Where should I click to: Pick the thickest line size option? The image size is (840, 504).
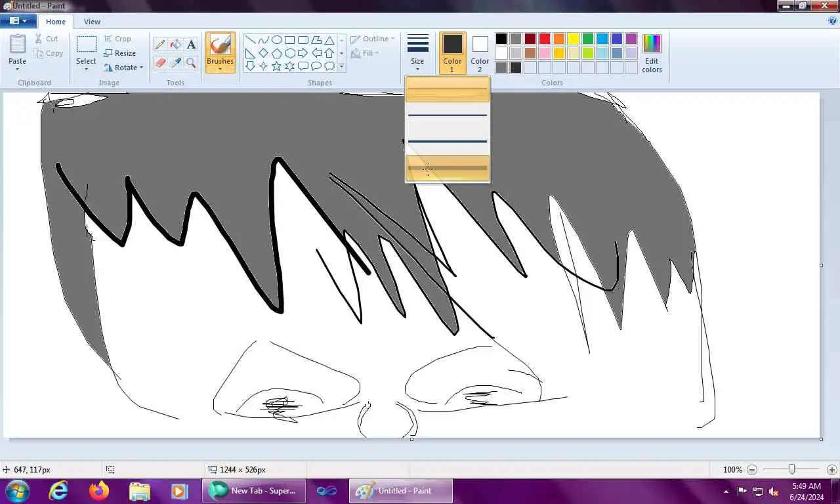tap(448, 168)
